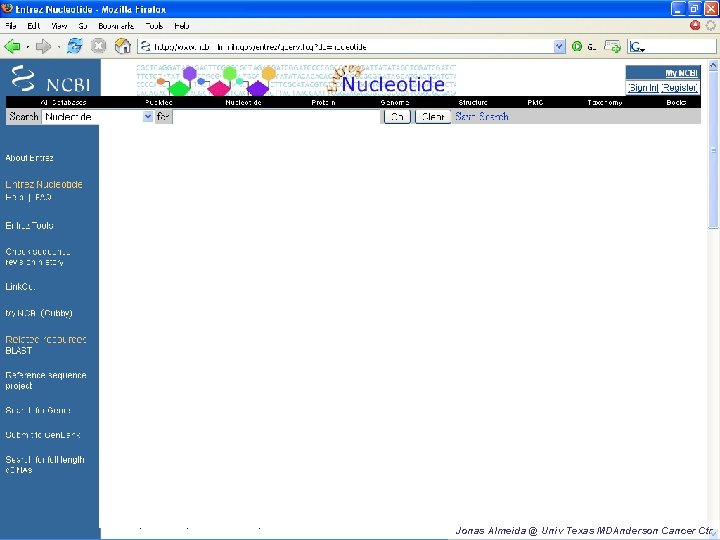Open Submit to GenBank sidebar link
The width and height of the screenshot is (720, 540).
(x=43, y=435)
